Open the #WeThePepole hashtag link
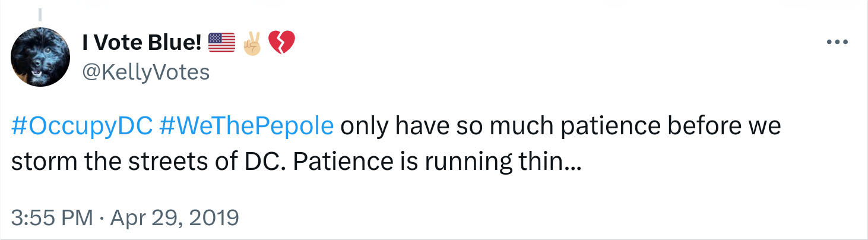The width and height of the screenshot is (868, 240). click(x=247, y=128)
